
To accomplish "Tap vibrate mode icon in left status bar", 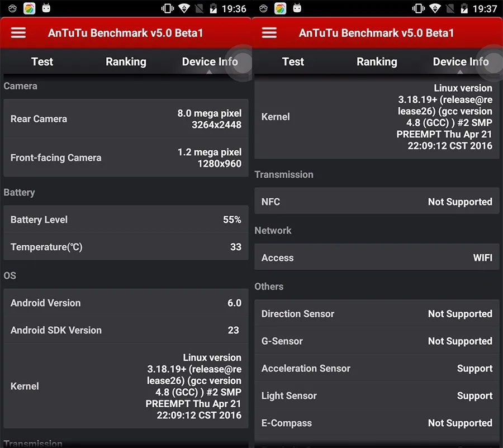I will click(168, 8).
